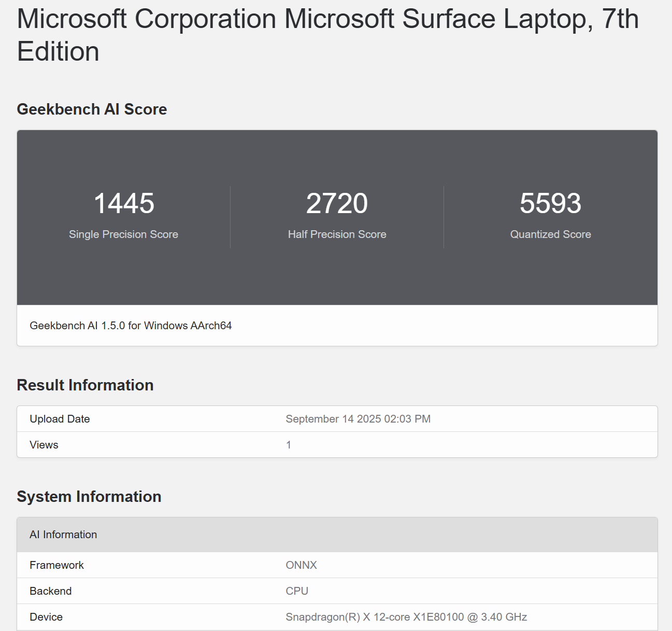This screenshot has width=672, height=631.
Task: Click the Backend row label
Action: [x=51, y=591]
